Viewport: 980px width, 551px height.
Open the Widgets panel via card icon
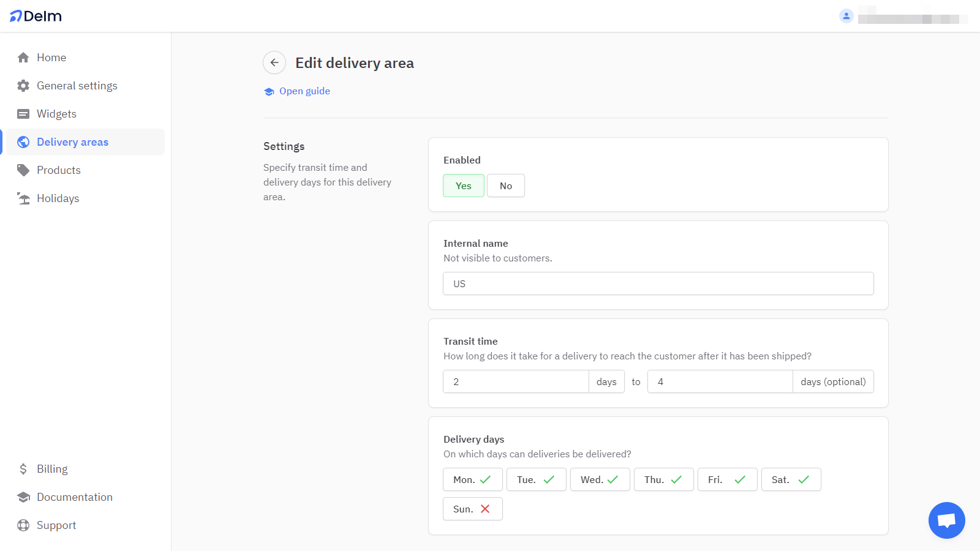[x=23, y=113]
